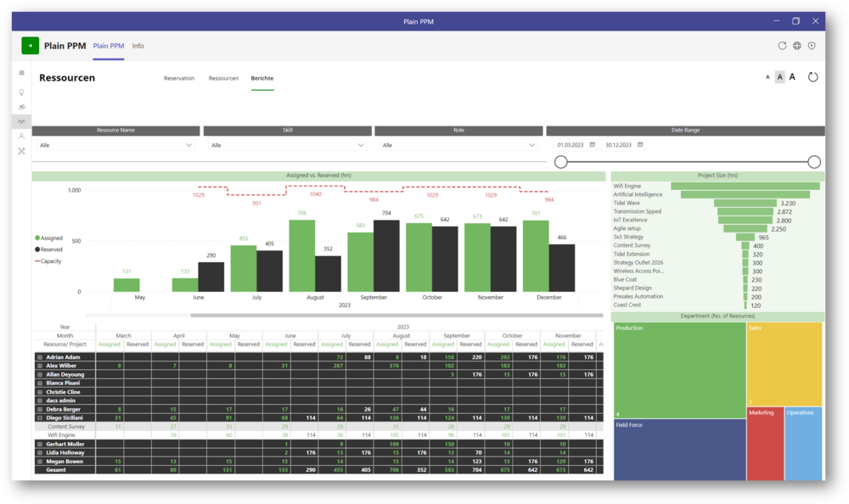Screen dimensions: 849x504
Task: Open the Resource Name filter dropdown
Action: click(115, 145)
